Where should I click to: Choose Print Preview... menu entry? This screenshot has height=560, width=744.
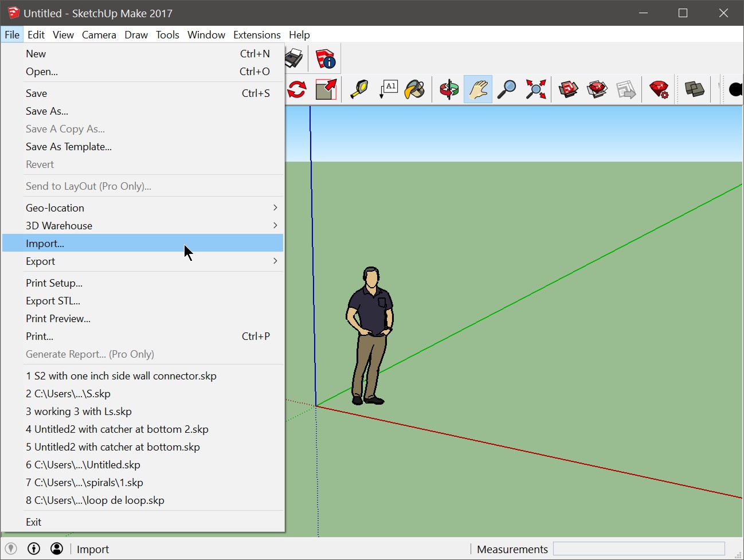(143, 318)
